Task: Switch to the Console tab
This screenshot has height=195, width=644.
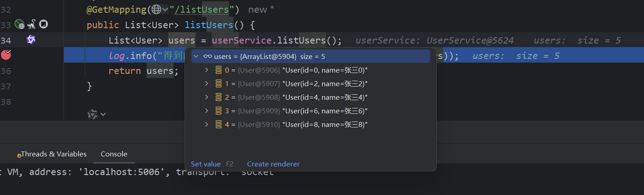Action: [114, 154]
